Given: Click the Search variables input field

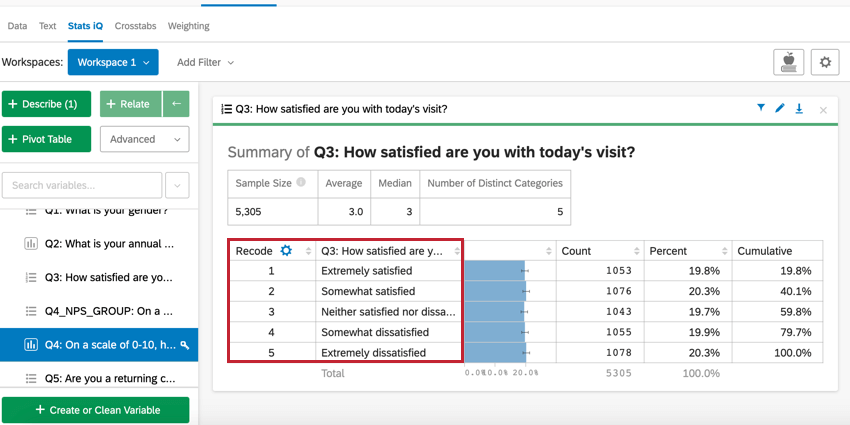Looking at the screenshot, I should [82, 185].
